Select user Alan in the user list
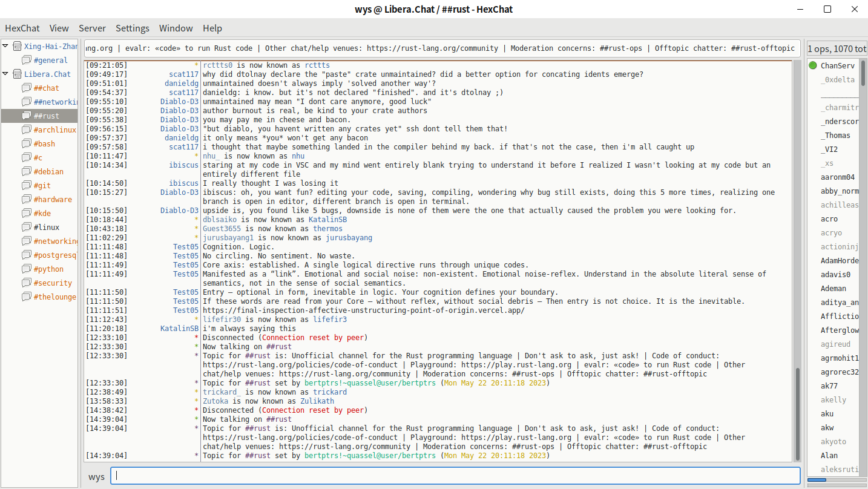This screenshot has width=868, height=489. pyautogui.click(x=829, y=455)
